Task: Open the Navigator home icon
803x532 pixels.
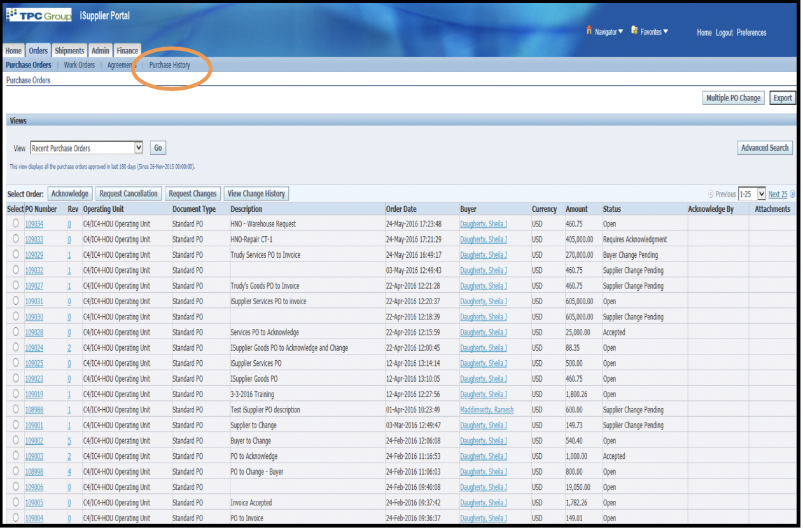Action: [x=589, y=31]
